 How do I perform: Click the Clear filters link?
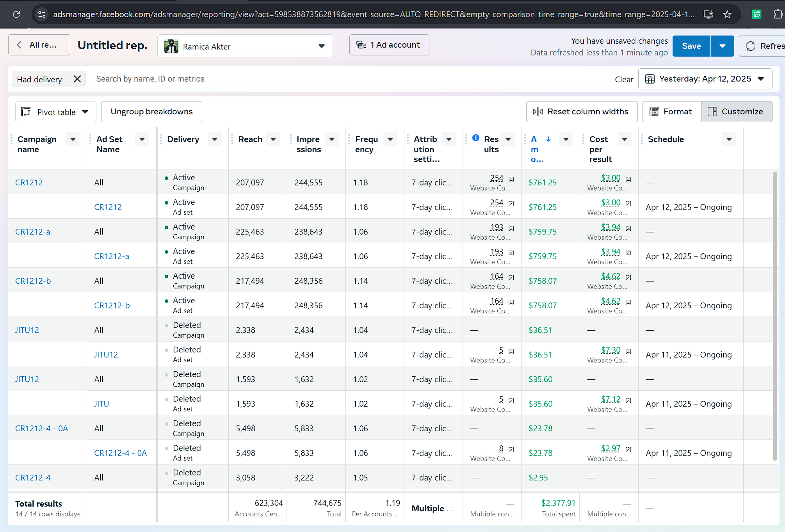[624, 79]
